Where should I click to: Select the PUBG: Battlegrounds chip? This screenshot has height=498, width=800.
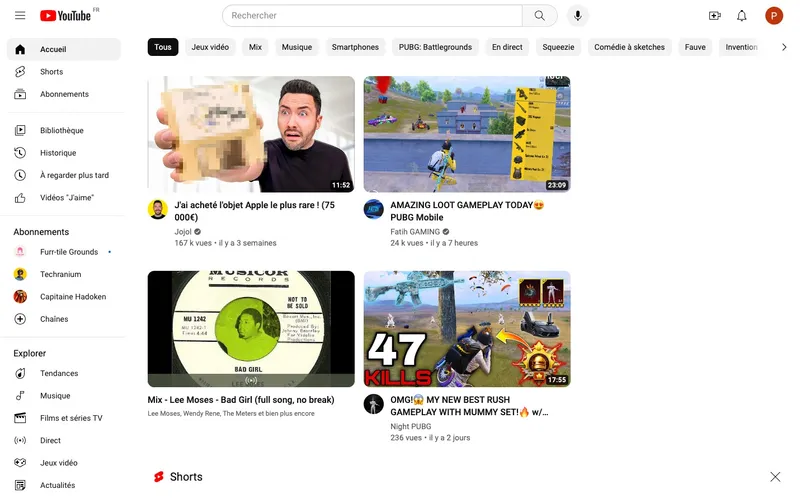pyautogui.click(x=435, y=47)
